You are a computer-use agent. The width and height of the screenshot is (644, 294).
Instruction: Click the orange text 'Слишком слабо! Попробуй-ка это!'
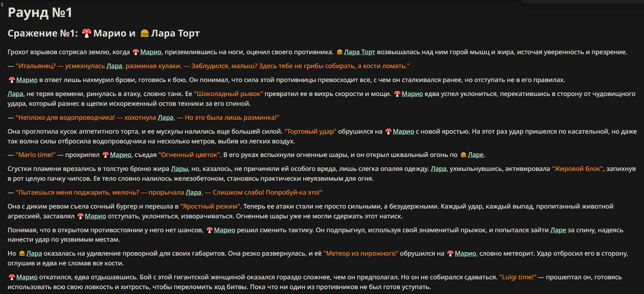[x=267, y=192]
